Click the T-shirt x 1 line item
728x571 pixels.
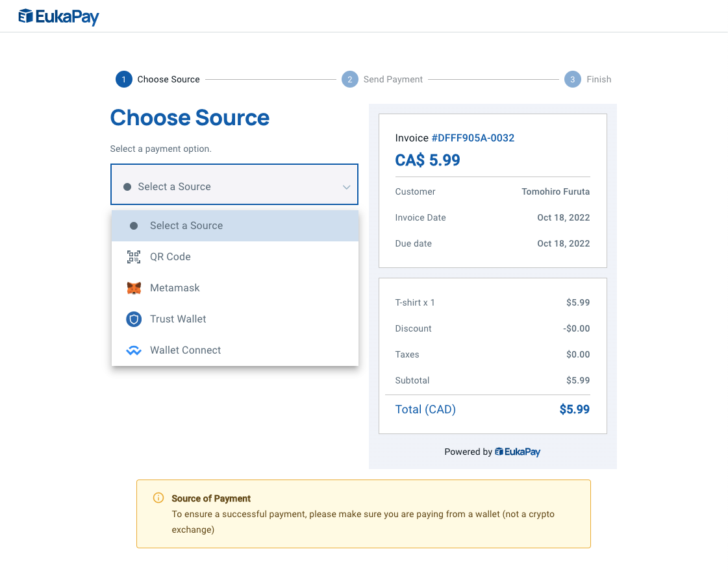tap(415, 302)
